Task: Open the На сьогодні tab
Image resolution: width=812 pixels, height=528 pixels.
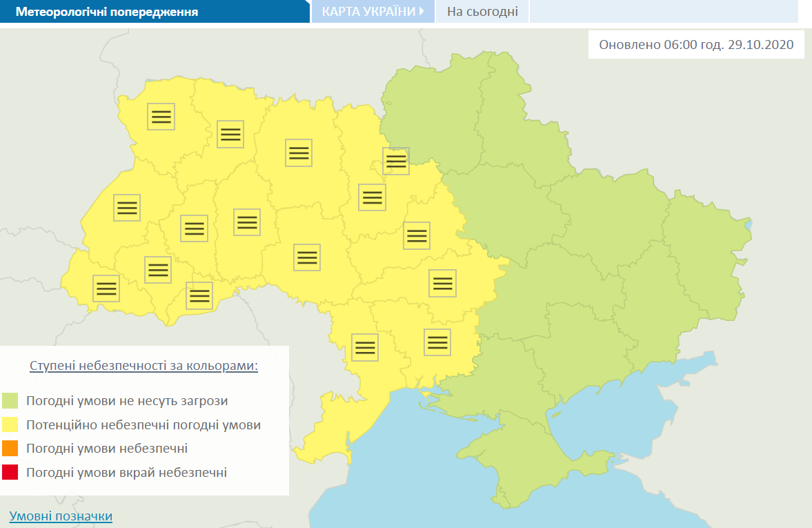Action: pyautogui.click(x=482, y=11)
